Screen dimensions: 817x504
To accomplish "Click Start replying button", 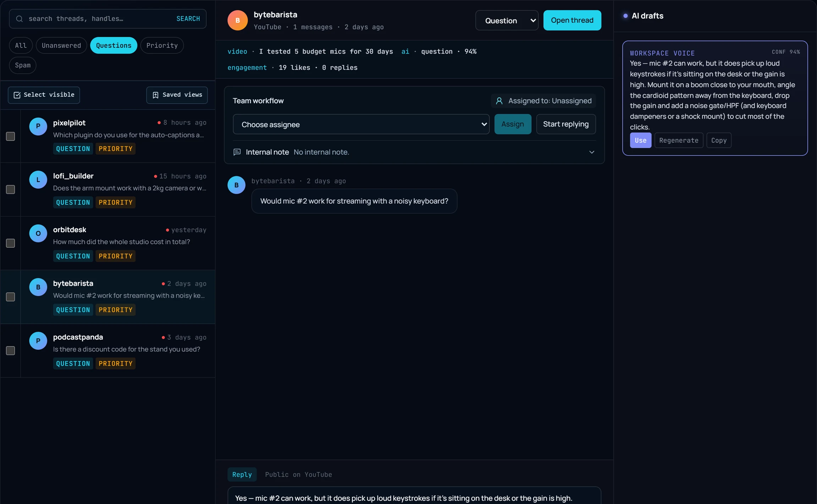I will point(566,124).
